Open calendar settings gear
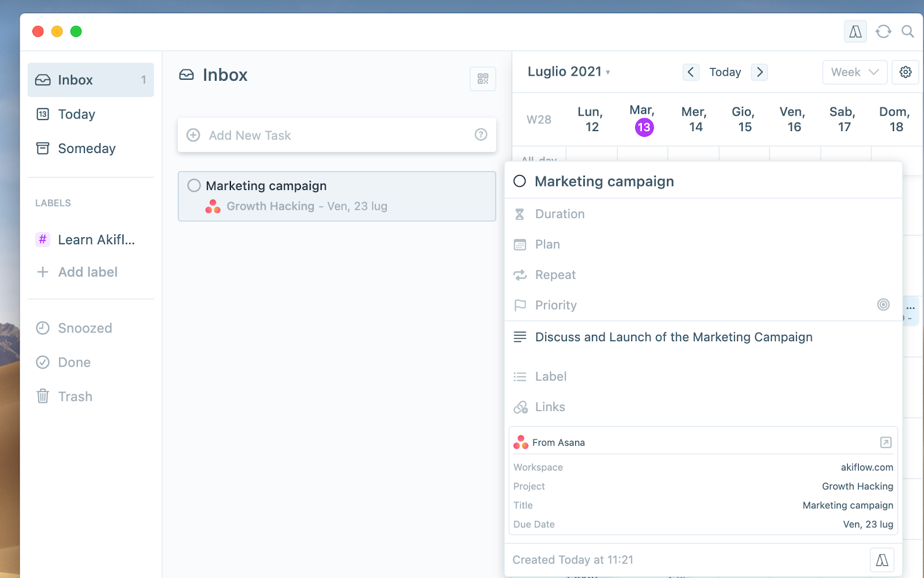The height and width of the screenshot is (578, 924). (906, 72)
